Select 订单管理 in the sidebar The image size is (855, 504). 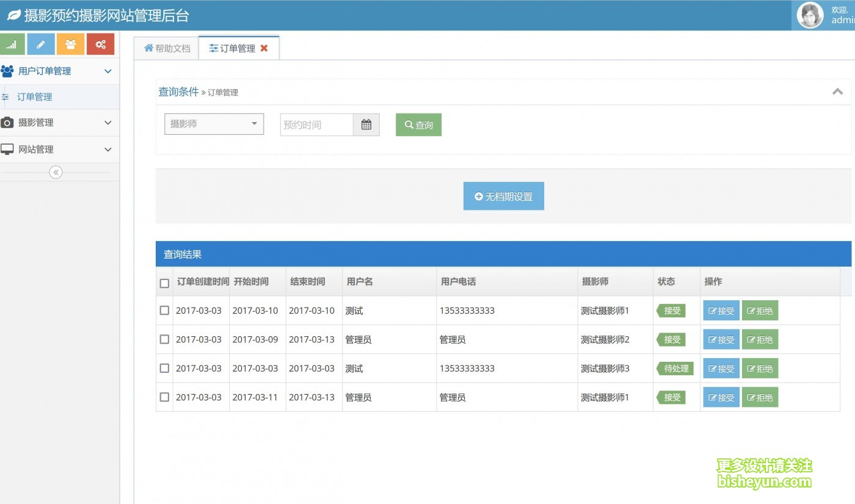(x=34, y=97)
